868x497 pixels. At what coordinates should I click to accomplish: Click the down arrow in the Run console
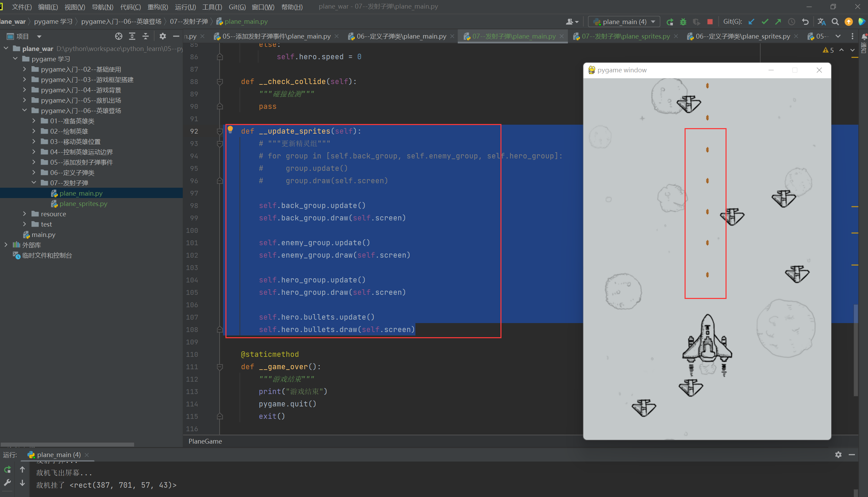coord(22,483)
